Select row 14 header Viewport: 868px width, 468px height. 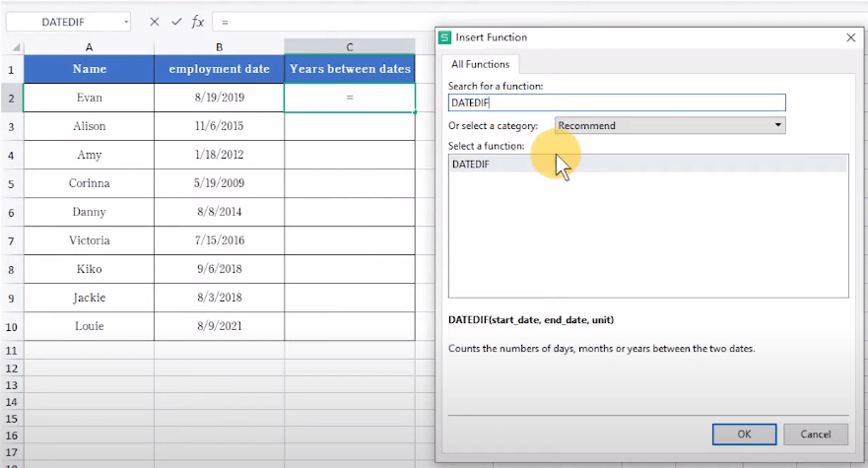click(x=11, y=402)
